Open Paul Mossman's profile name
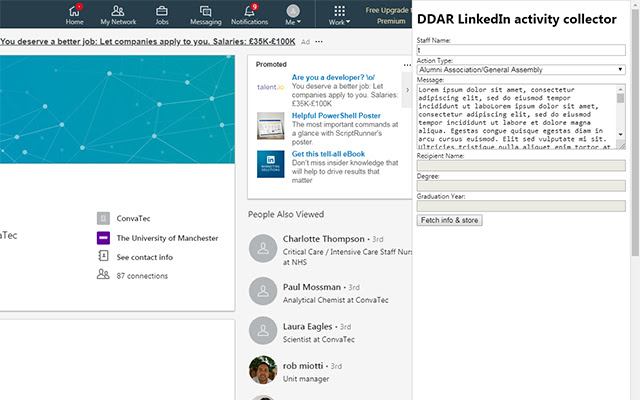This screenshot has height=400, width=640. coord(311,287)
